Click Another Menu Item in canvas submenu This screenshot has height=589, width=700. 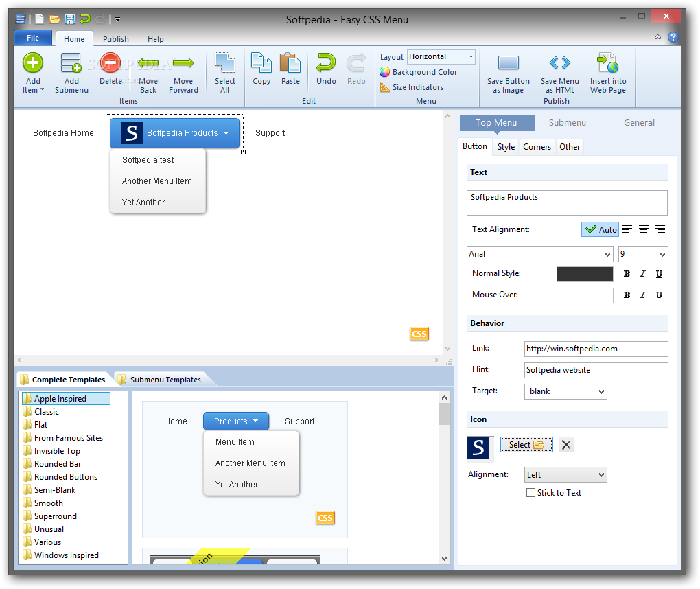click(156, 181)
